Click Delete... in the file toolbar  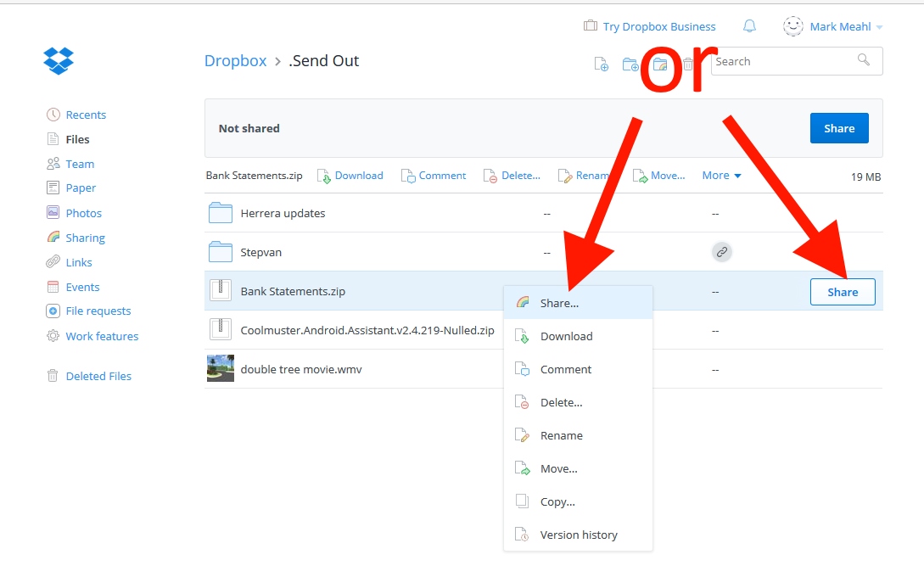point(512,176)
